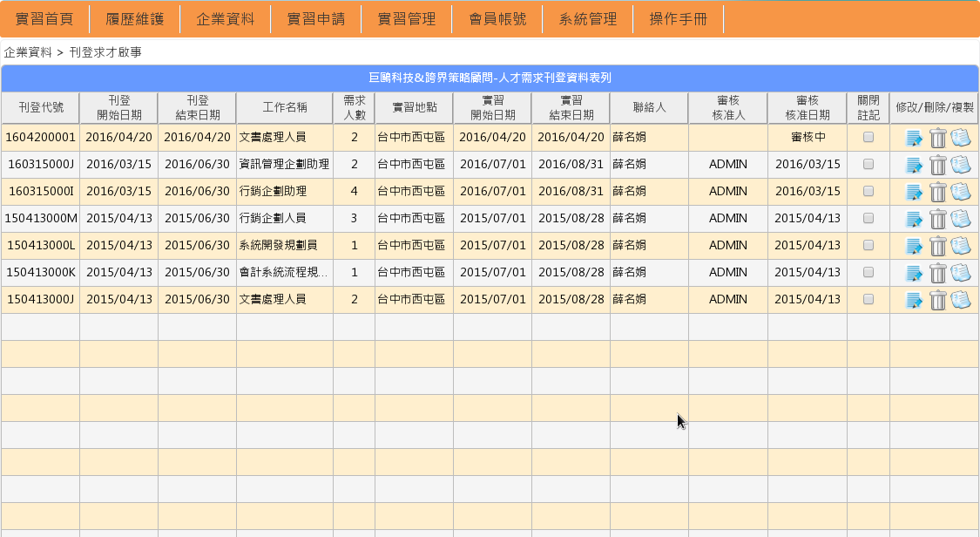Open the 會員帳號 menu
Screen dimensions: 980x537
click(497, 19)
